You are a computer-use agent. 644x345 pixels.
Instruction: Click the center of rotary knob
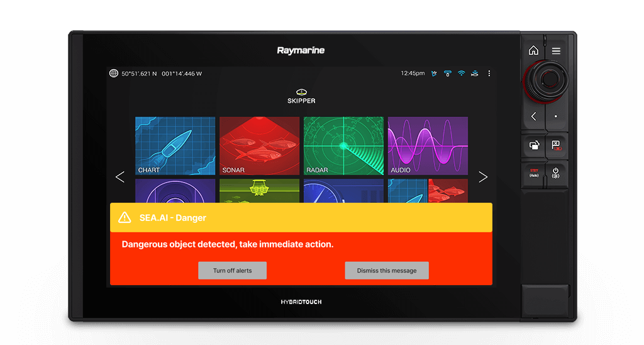pos(548,79)
